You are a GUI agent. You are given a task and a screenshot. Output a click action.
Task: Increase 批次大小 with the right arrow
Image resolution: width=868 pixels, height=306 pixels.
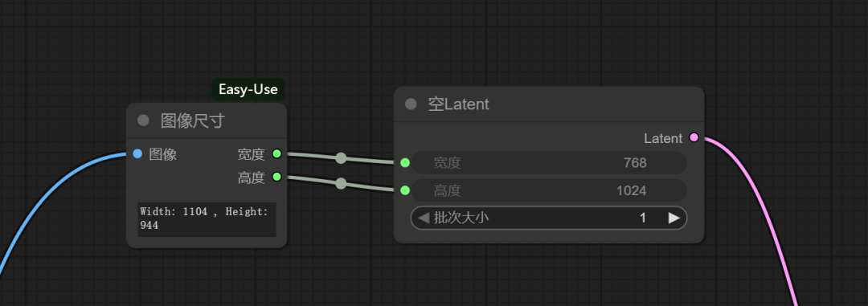coord(674,218)
